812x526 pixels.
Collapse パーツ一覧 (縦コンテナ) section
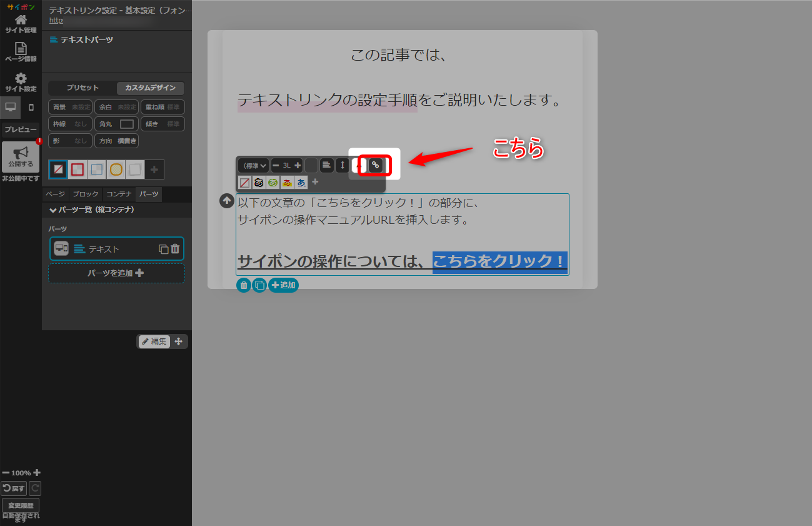point(117,210)
